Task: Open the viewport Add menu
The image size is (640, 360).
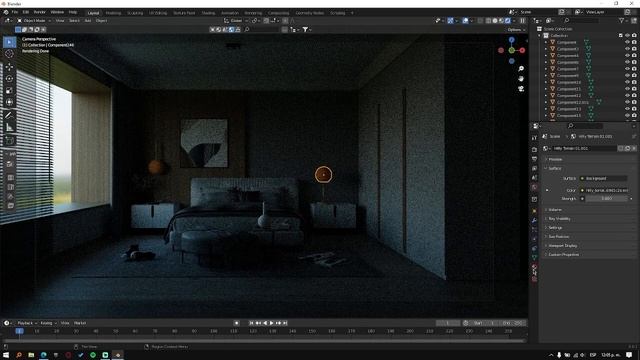Action: pyautogui.click(x=88, y=20)
